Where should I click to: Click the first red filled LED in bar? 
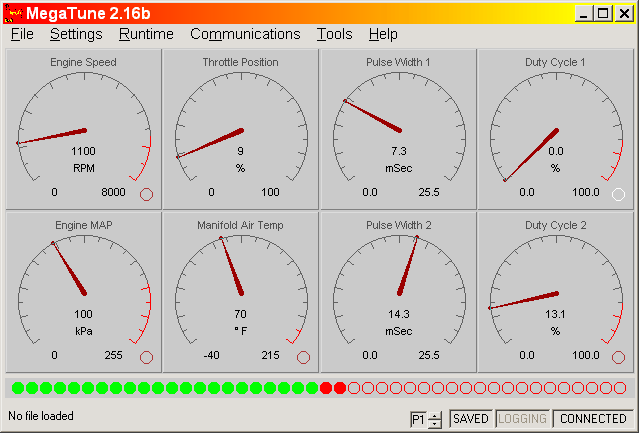coord(326,388)
